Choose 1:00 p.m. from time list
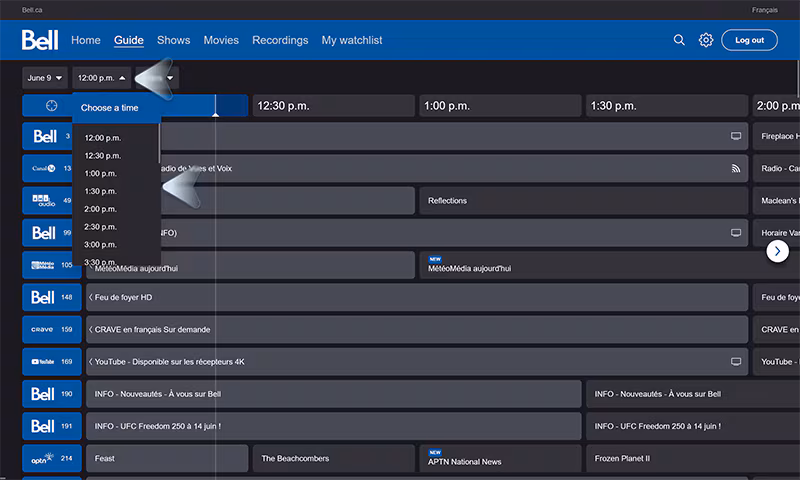Screen dimensions: 800x480 (x=101, y=173)
